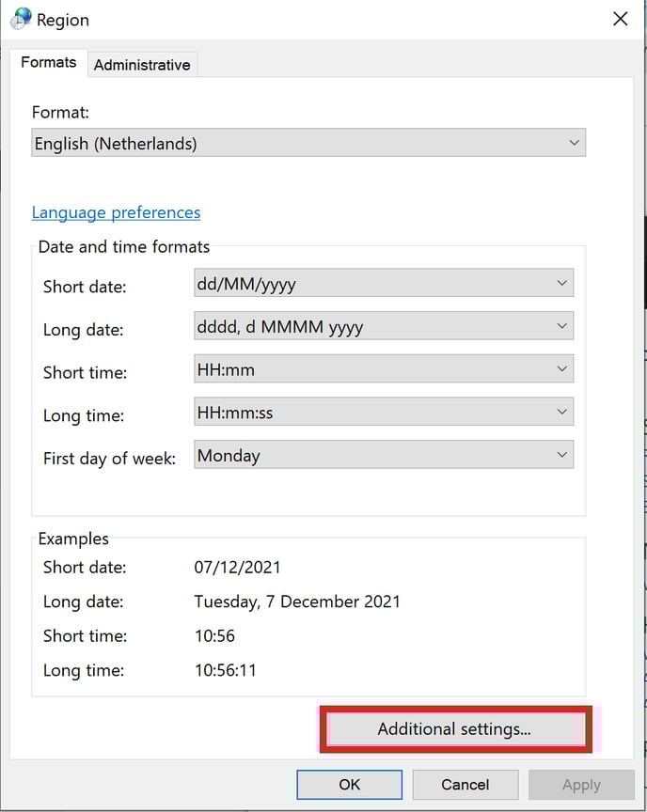Screen dimensions: 647x812
Task: Click the Region title text in title bar
Action: pyautogui.click(x=63, y=20)
